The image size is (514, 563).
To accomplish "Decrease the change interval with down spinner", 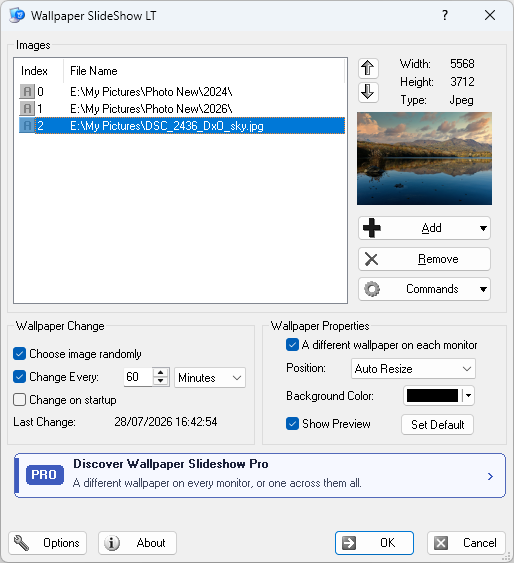I will click(x=160, y=381).
